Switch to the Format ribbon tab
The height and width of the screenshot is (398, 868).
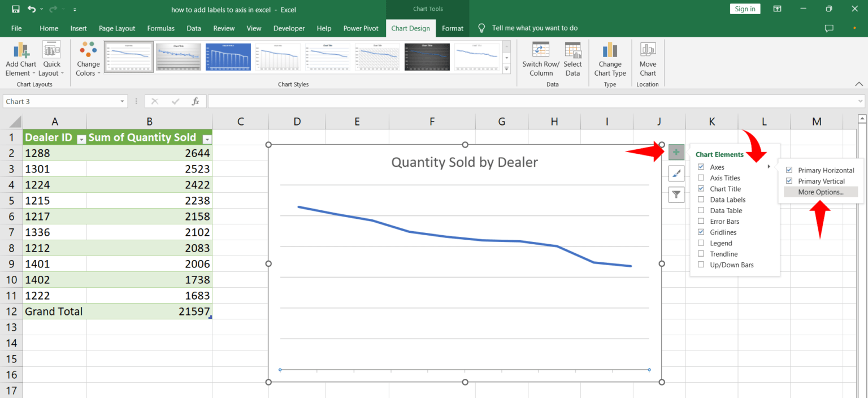coord(452,28)
